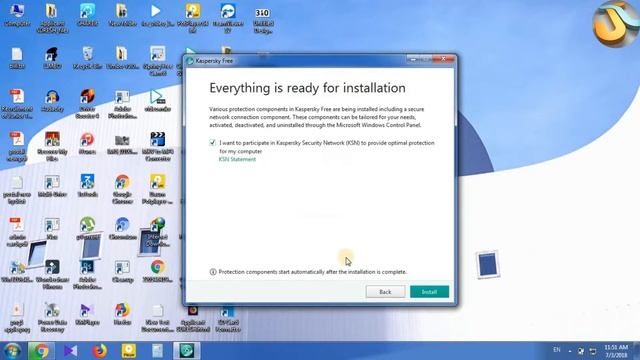Open the text document taskbar icon
This screenshot has height=360, width=640.
(x=158, y=351)
